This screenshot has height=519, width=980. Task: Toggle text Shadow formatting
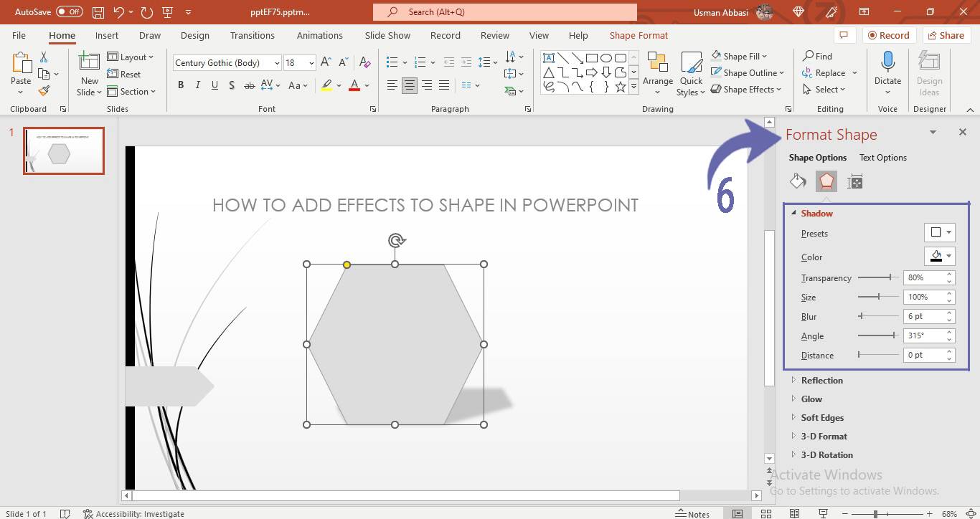tap(232, 85)
